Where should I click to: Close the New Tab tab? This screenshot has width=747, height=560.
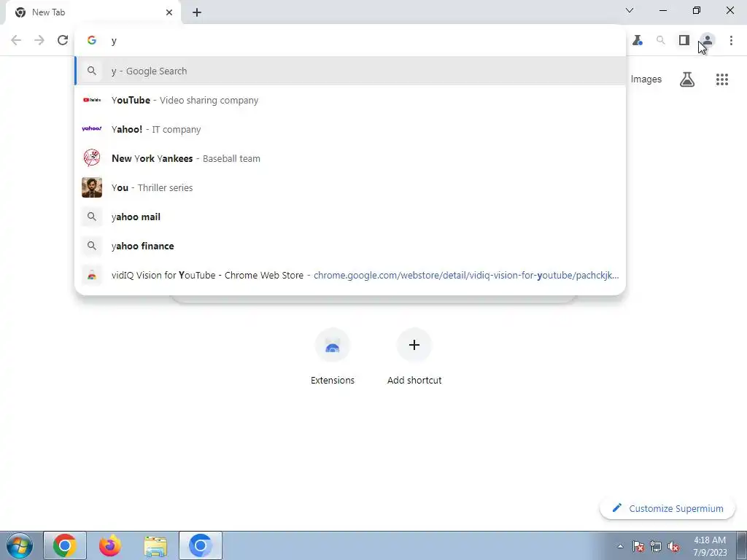click(169, 12)
